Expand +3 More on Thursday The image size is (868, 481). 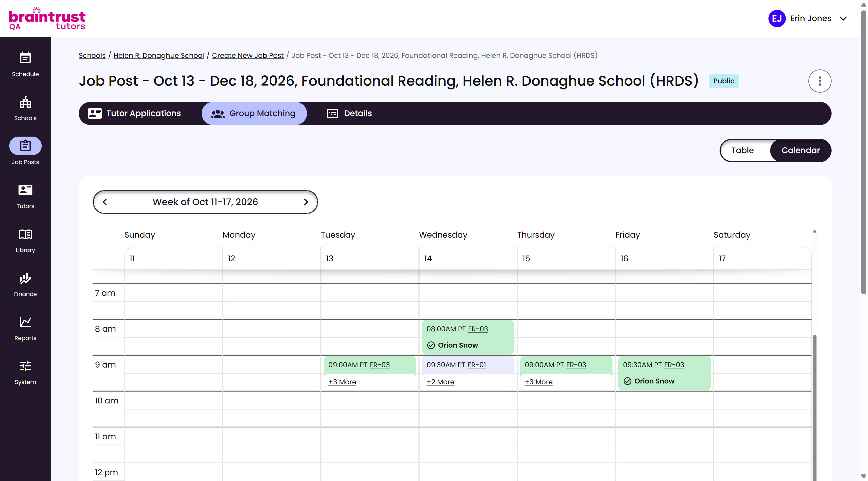[538, 382]
